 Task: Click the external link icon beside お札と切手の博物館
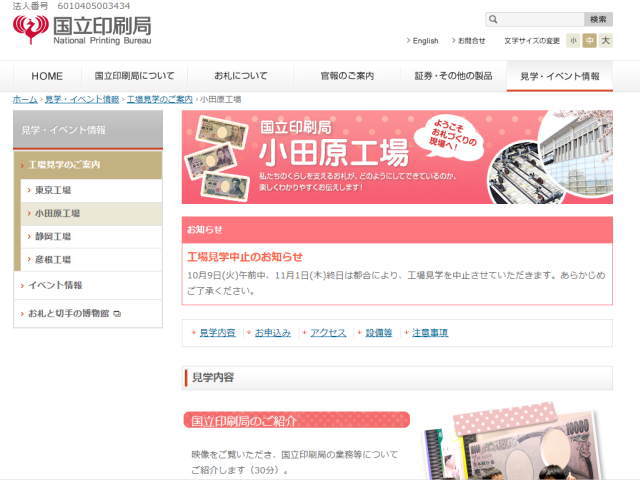[117, 313]
